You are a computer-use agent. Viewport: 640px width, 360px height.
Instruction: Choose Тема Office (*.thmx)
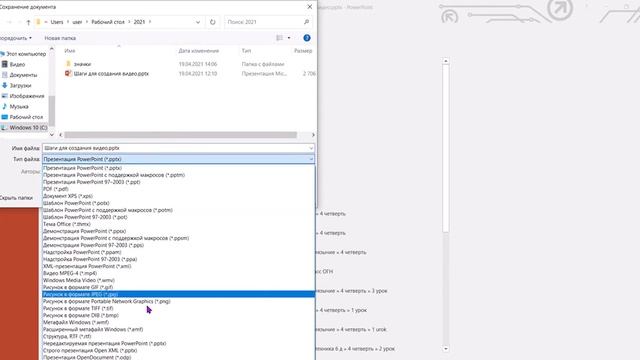pyautogui.click(x=178, y=224)
